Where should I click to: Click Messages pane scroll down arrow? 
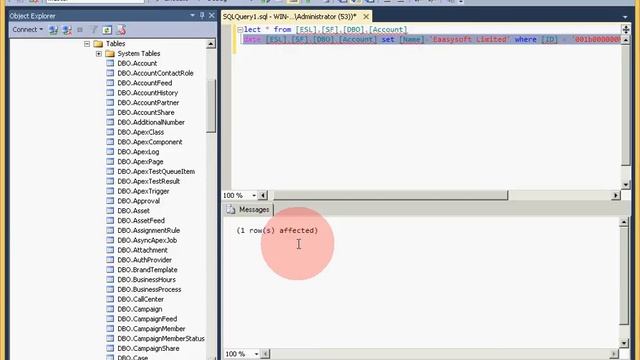pyautogui.click(x=624, y=343)
